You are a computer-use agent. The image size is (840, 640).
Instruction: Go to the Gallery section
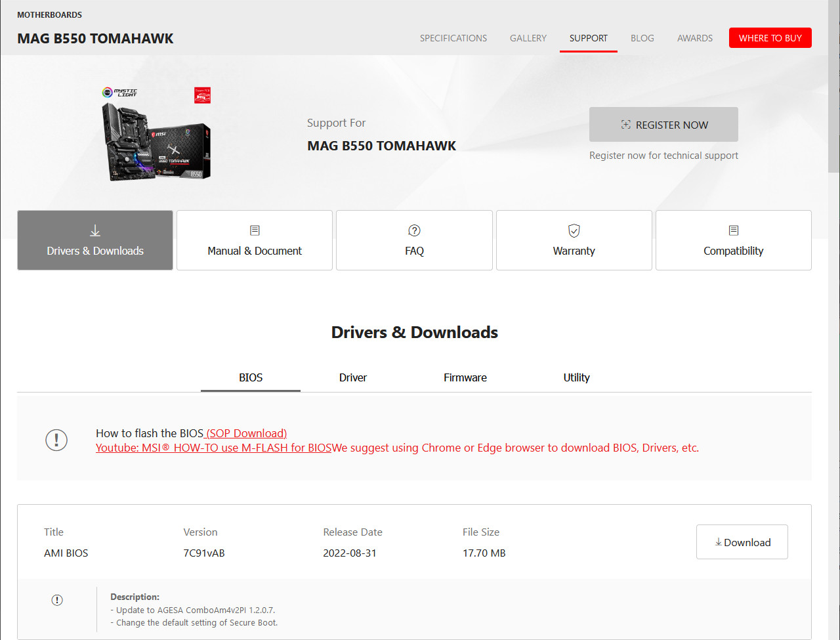pyautogui.click(x=528, y=38)
